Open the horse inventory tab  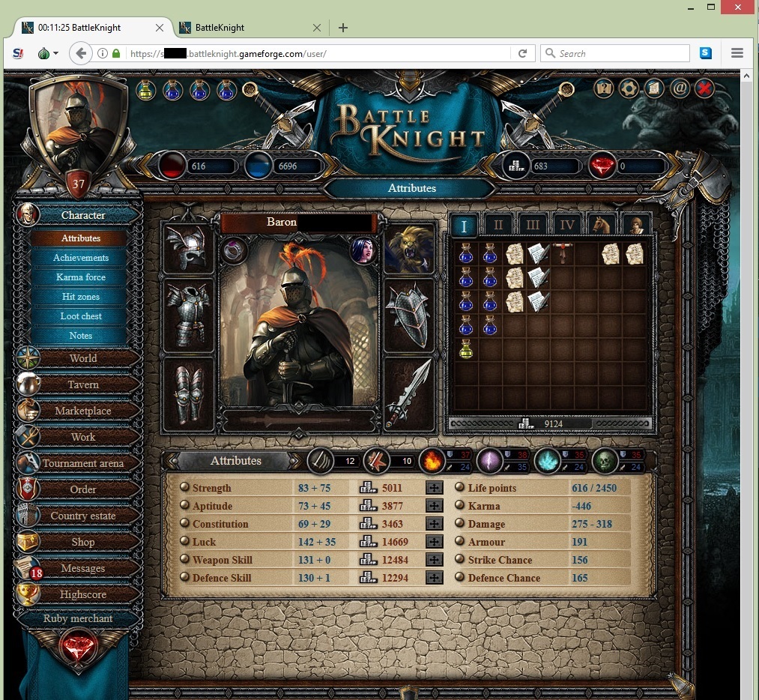(601, 225)
